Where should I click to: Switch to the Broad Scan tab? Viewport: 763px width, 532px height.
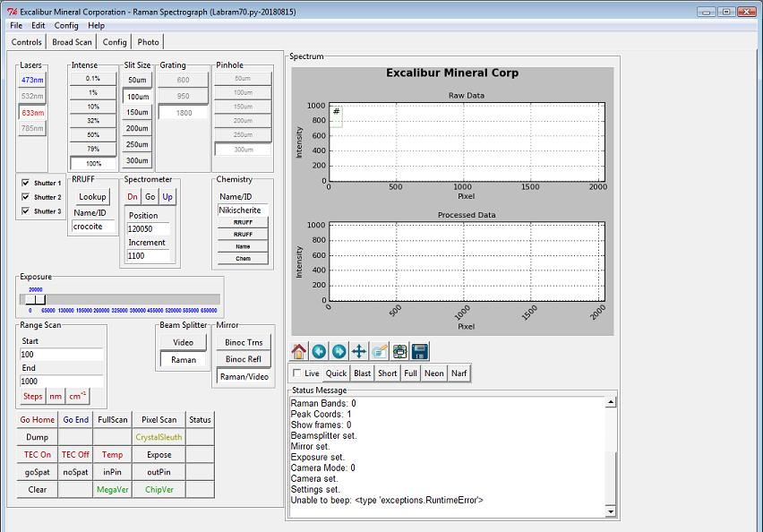click(x=72, y=42)
